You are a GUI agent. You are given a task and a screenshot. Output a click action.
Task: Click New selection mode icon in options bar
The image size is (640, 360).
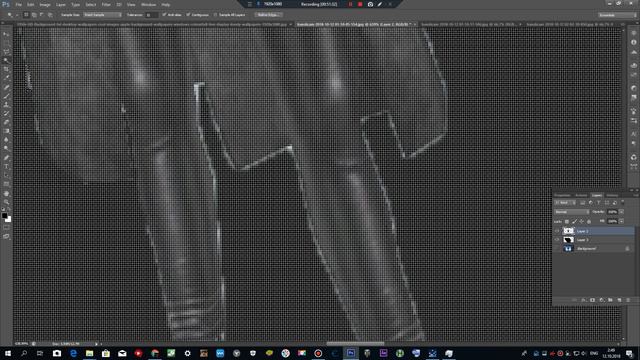click(26, 15)
